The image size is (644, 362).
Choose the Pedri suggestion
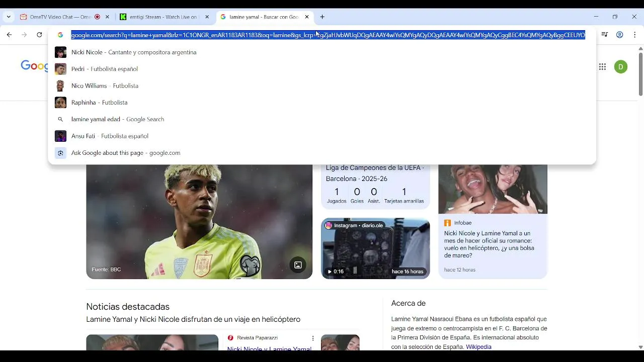322,69
